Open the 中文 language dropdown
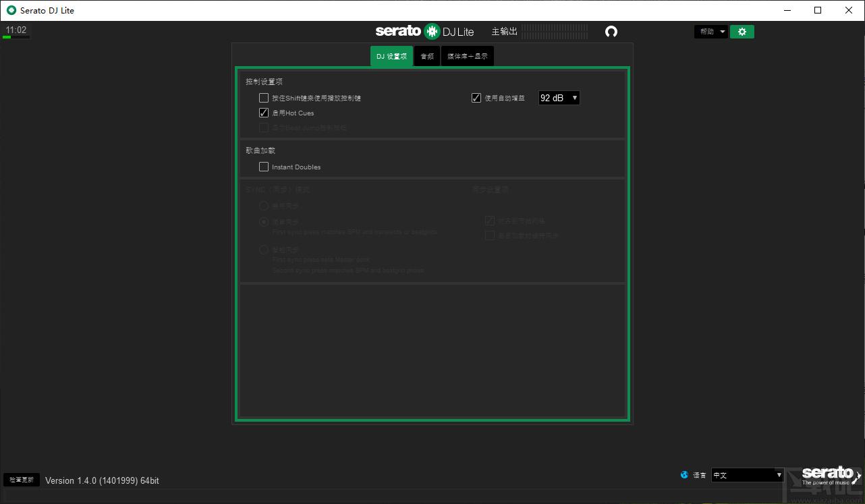 (747, 475)
